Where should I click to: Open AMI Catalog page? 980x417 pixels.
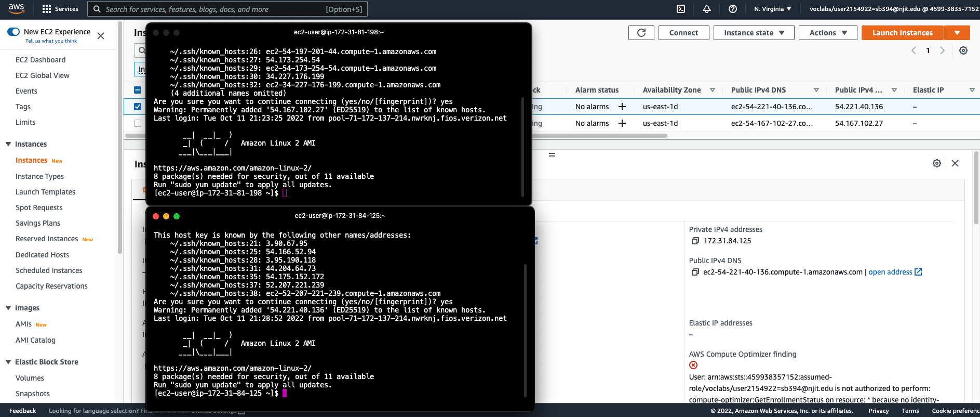coord(35,340)
